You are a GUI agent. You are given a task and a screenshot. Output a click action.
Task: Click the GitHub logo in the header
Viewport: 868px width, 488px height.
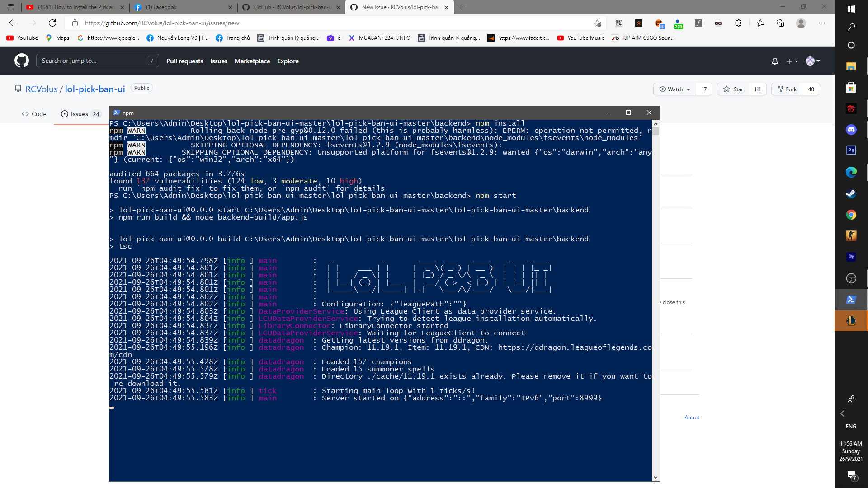tap(21, 60)
